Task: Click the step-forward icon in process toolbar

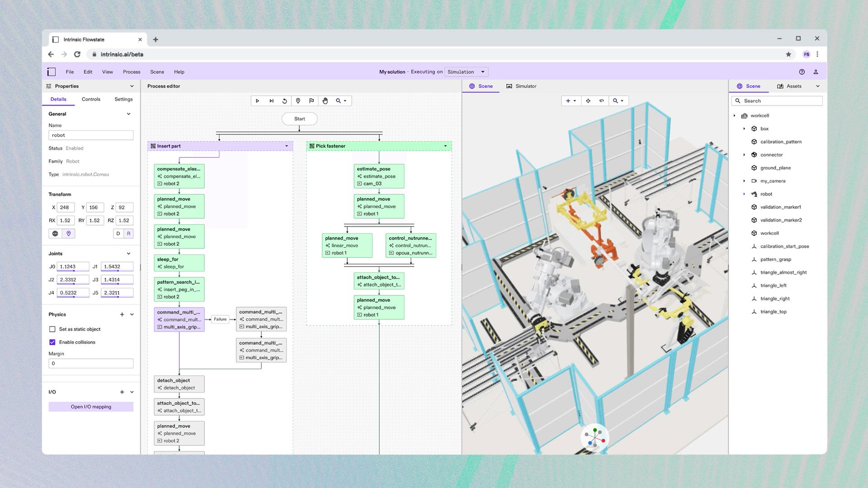Action: 271,101
